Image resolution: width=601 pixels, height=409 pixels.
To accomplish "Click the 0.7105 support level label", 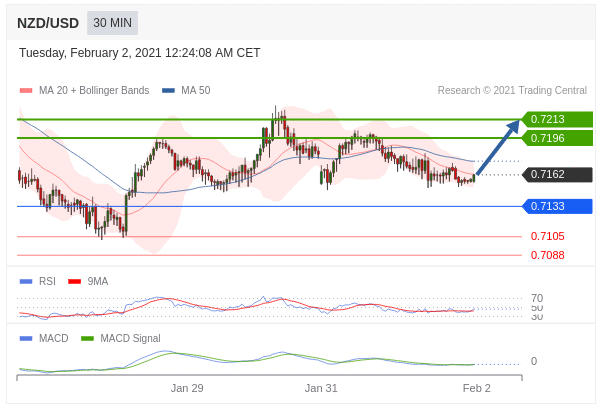I will pyautogui.click(x=547, y=236).
